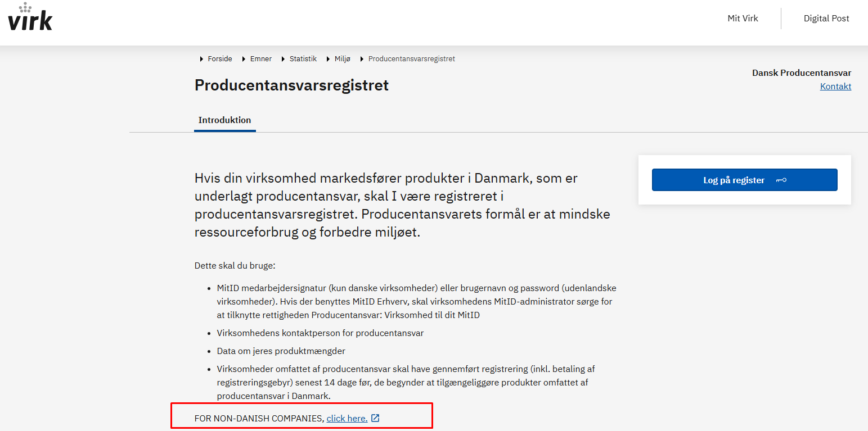Open Mit Virk in the header
This screenshot has width=868, height=431.
[x=743, y=19]
